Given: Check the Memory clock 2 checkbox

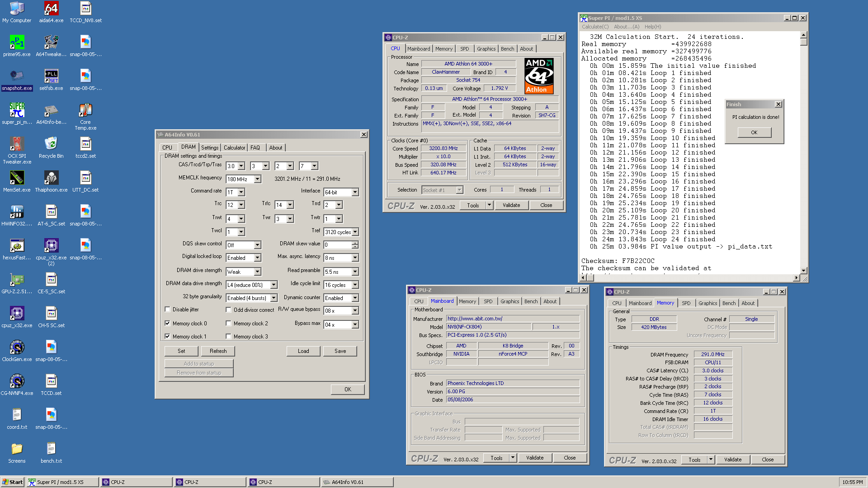Looking at the screenshot, I should 229,324.
